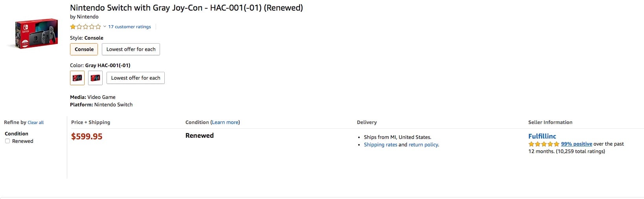Click Clear all next to Refine by

pos(36,122)
